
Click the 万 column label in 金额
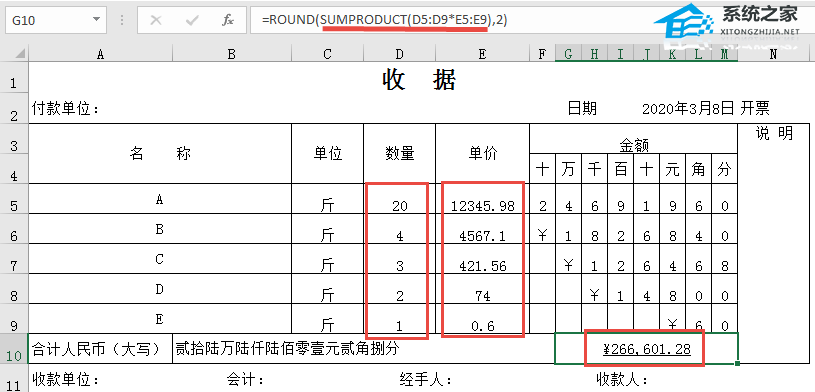(x=568, y=169)
